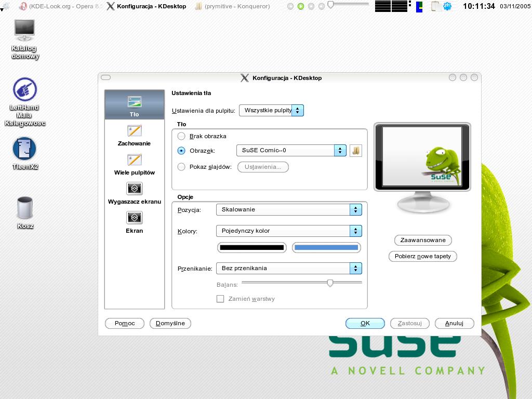The height and width of the screenshot is (399, 532).
Task: Open the blue color swatch
Action: click(326, 248)
